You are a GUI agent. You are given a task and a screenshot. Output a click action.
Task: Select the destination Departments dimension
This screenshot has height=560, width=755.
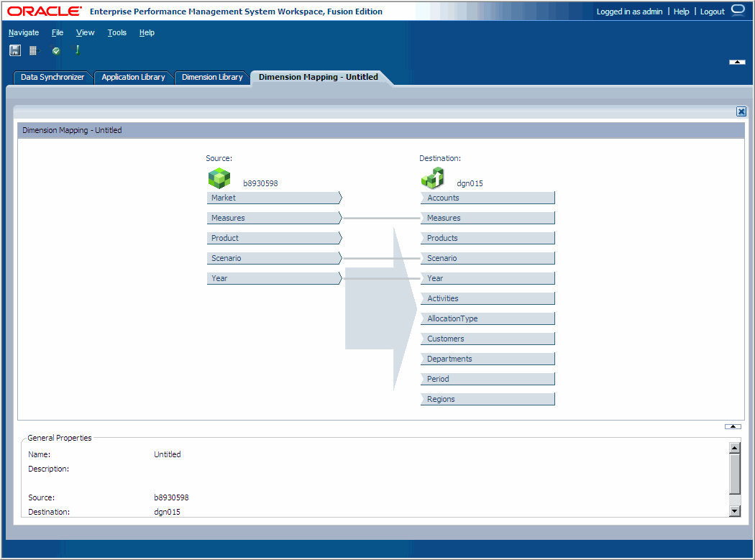(x=488, y=359)
